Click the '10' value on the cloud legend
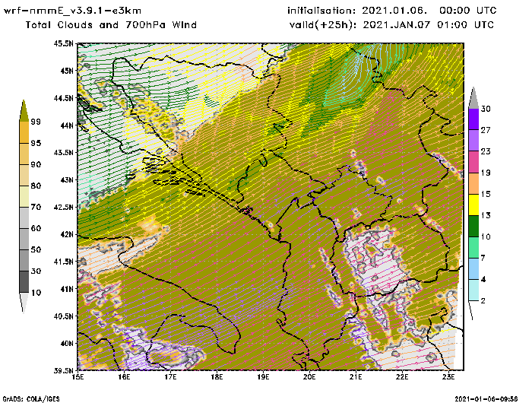This screenshot has width=532, height=403. pyautogui.click(x=36, y=292)
